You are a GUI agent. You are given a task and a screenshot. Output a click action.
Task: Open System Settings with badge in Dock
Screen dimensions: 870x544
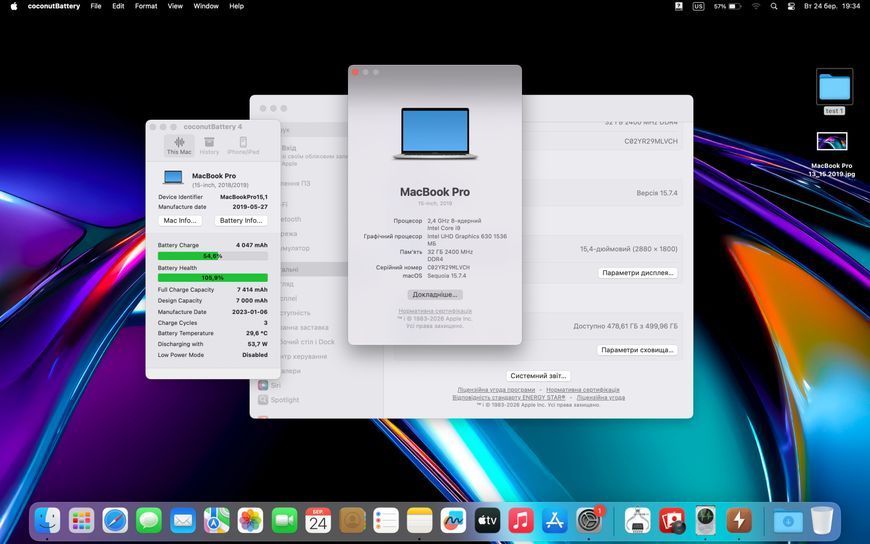click(x=589, y=521)
